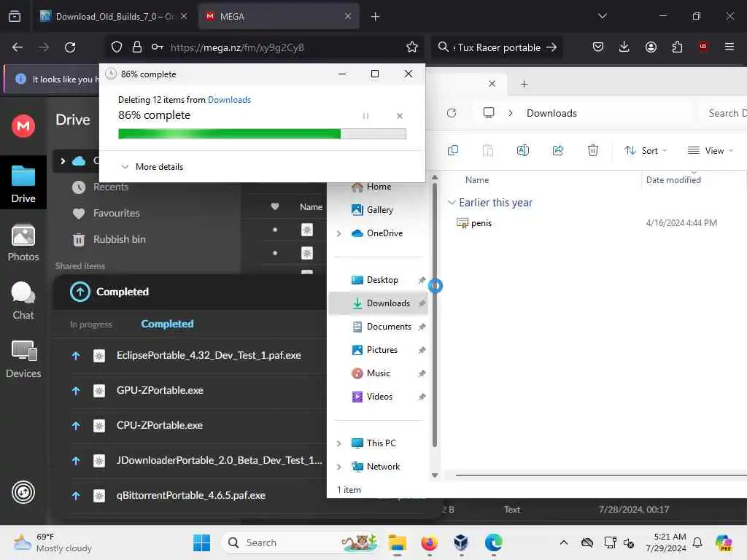
Task: Reload the MEGA page in Firefox
Action: (x=70, y=47)
